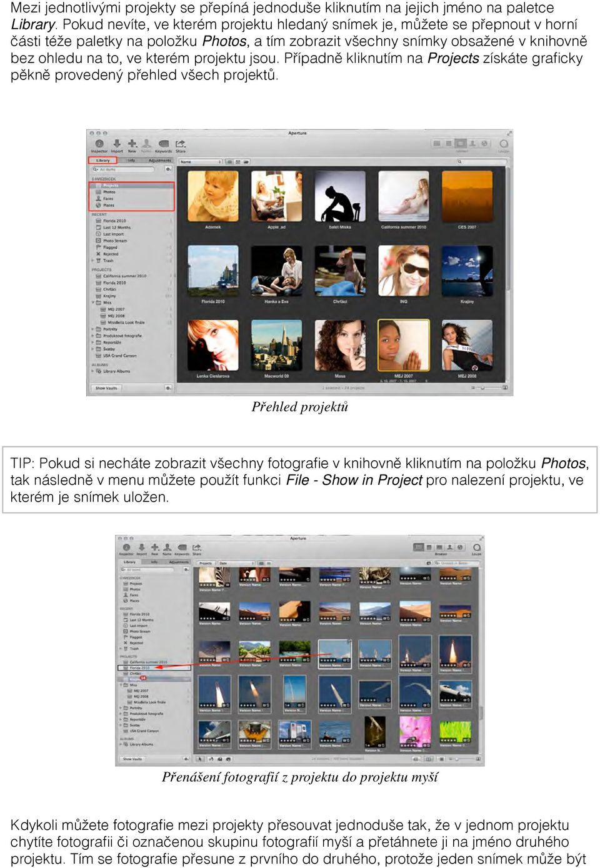Open Keywords in upper Aperture toolbar

(x=164, y=144)
